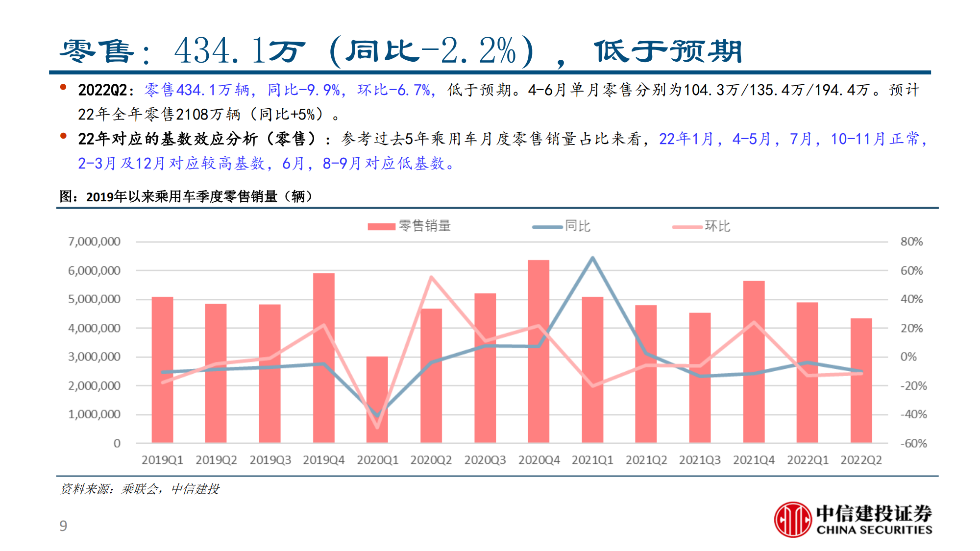Click the 2019Q3 x-axis label
Image resolution: width=980 pixels, height=551 pixels.
coord(270,460)
